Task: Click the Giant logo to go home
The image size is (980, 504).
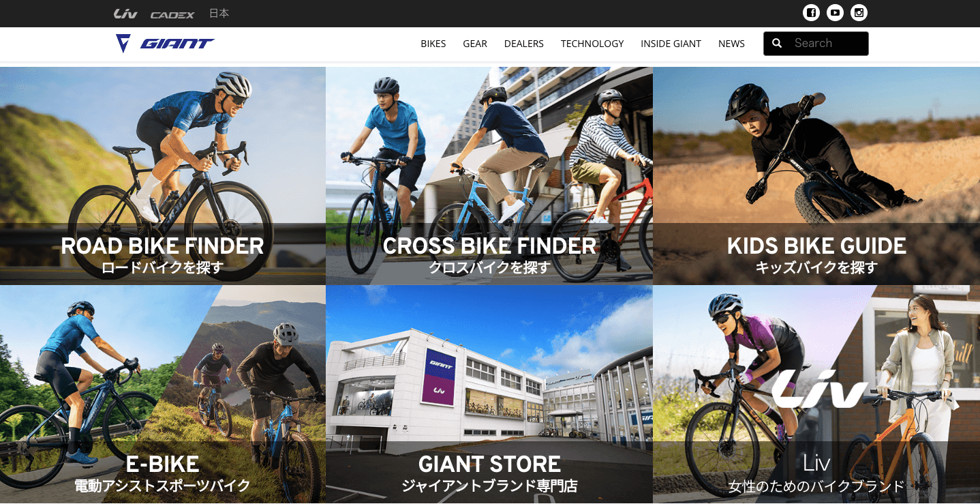Action: coord(165,44)
